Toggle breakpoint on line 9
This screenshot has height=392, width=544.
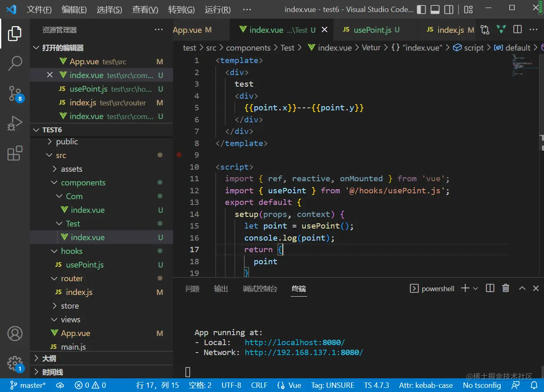pos(179,155)
